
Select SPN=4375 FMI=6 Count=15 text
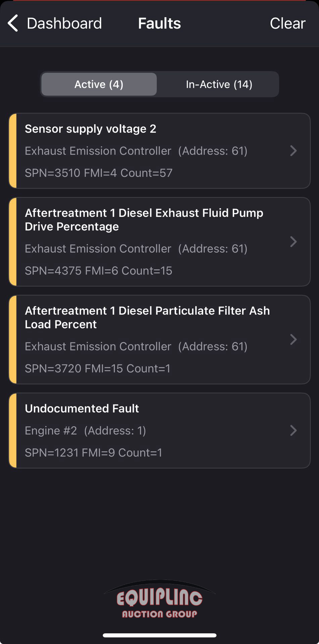pyautogui.click(x=98, y=271)
